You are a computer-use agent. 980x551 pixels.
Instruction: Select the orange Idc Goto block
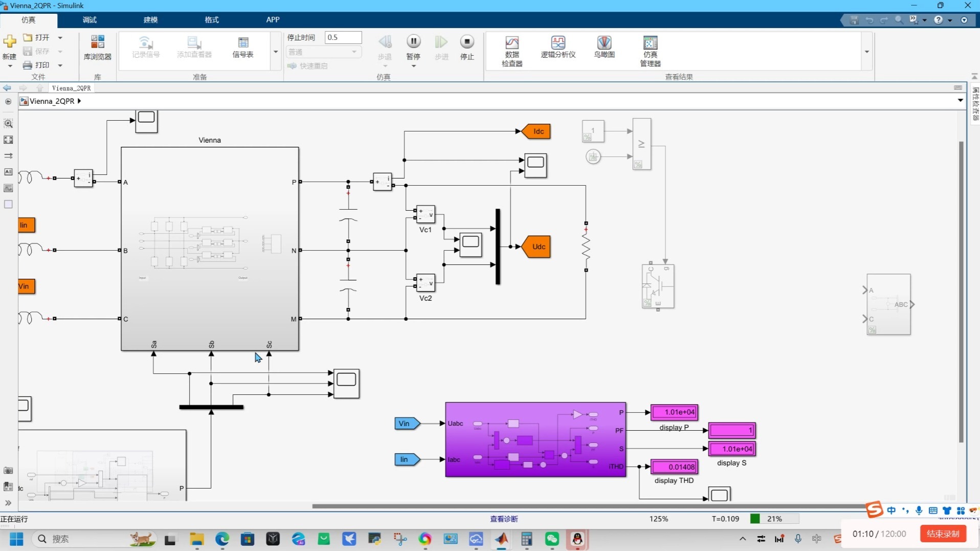(x=536, y=131)
